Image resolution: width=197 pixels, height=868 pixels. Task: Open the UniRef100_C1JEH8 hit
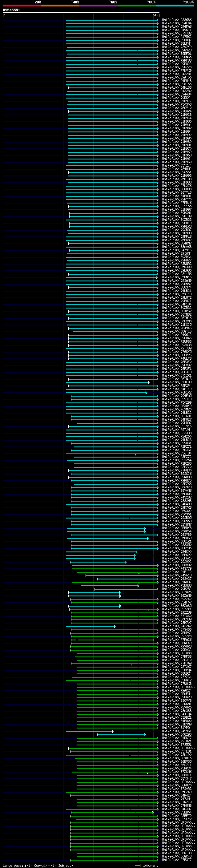tap(176, 382)
